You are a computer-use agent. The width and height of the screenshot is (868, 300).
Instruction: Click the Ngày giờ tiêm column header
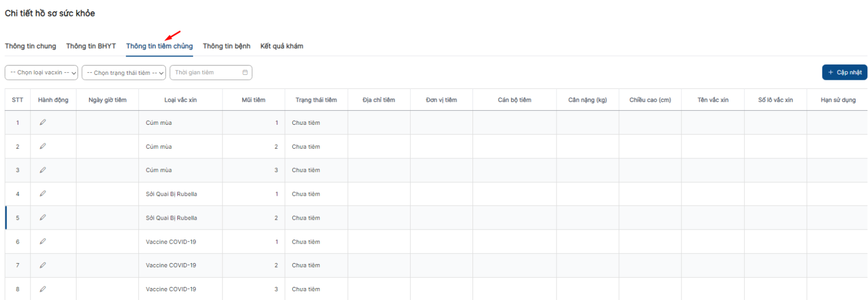[x=107, y=100]
